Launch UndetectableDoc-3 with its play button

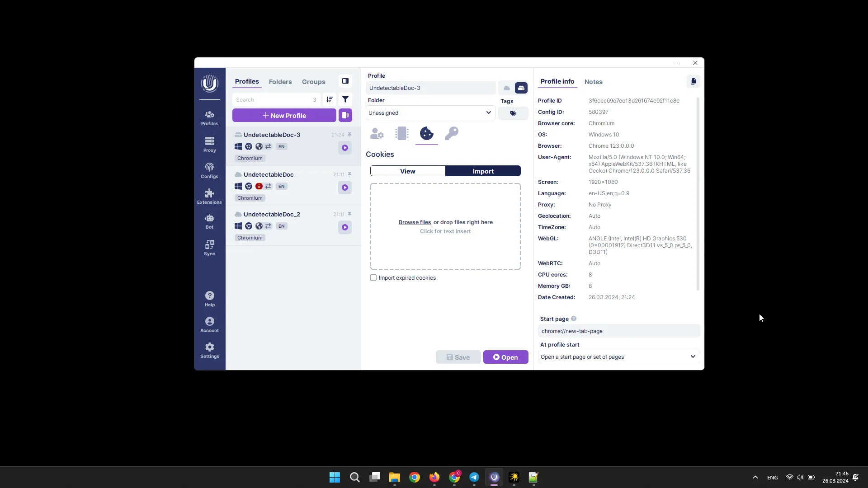coord(345,148)
